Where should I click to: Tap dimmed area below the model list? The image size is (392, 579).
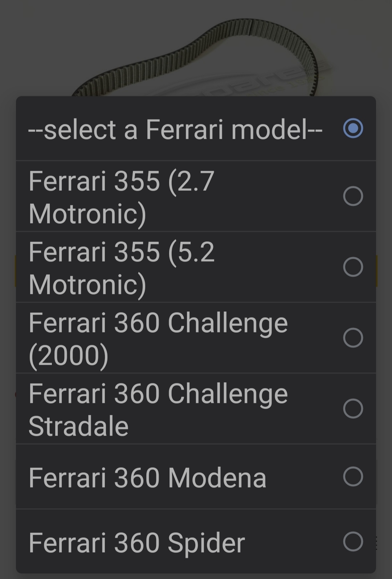[196, 576]
